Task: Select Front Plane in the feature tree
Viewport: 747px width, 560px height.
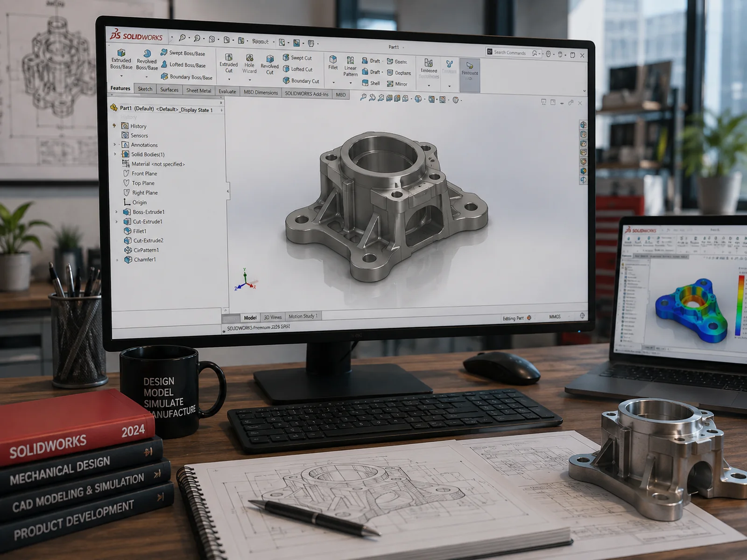Action: click(x=140, y=173)
